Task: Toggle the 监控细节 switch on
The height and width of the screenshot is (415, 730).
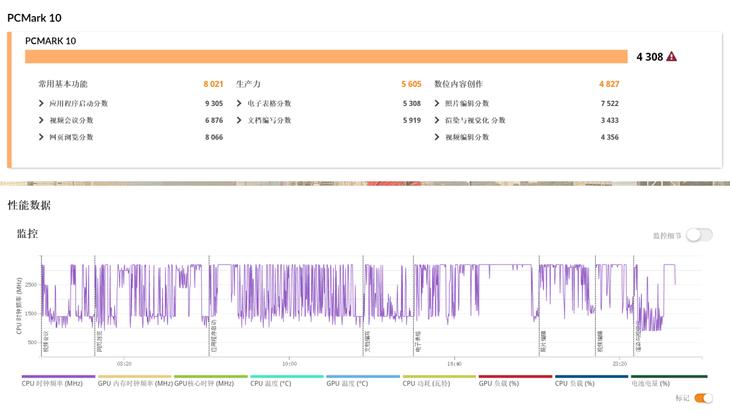Action: click(699, 235)
